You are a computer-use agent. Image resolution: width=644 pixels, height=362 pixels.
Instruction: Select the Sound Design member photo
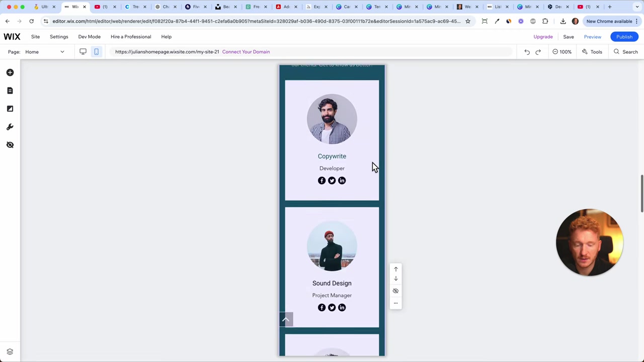point(332,246)
